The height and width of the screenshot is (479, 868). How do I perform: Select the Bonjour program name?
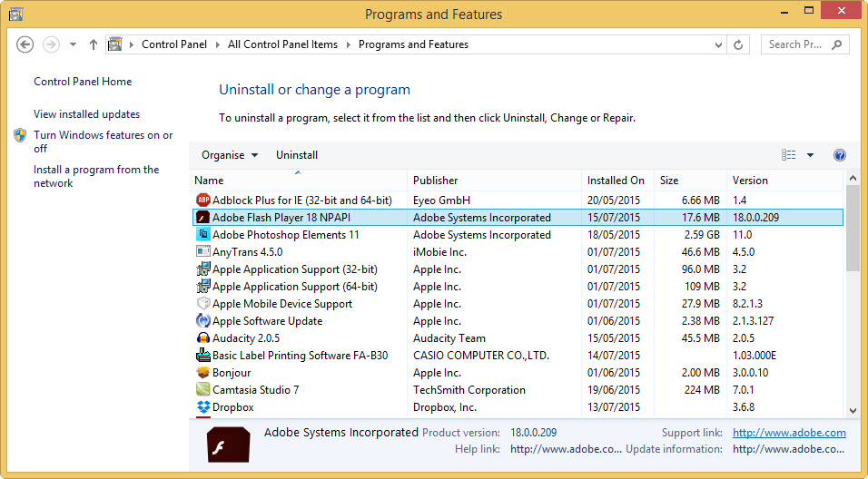click(x=232, y=373)
